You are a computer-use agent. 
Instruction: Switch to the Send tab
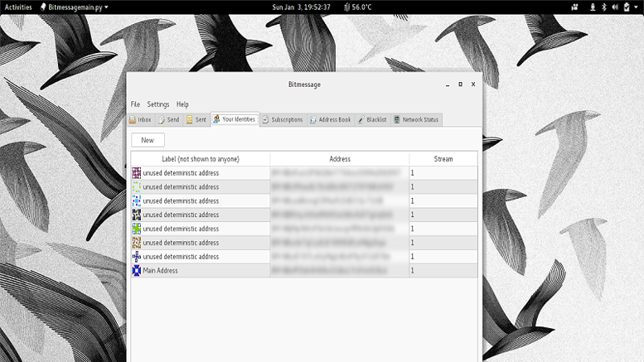[169, 120]
